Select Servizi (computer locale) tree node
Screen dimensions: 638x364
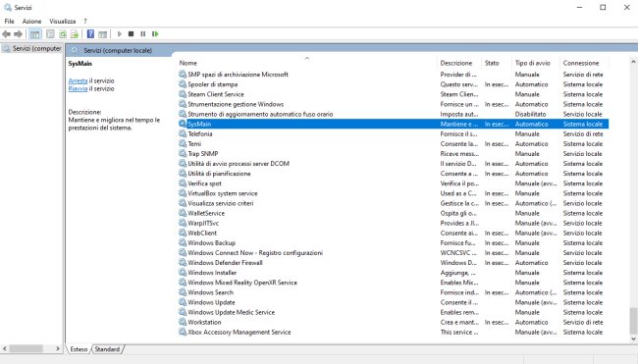[x=32, y=48]
